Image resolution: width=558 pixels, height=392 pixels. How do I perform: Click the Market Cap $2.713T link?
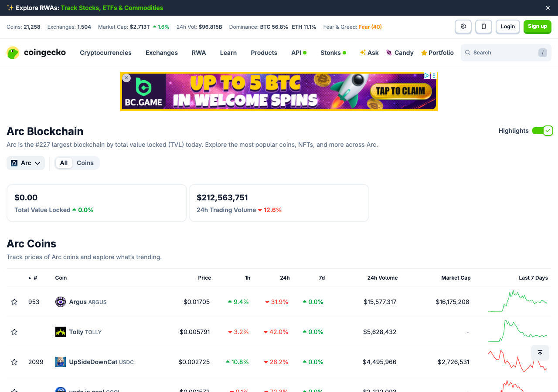[140, 27]
